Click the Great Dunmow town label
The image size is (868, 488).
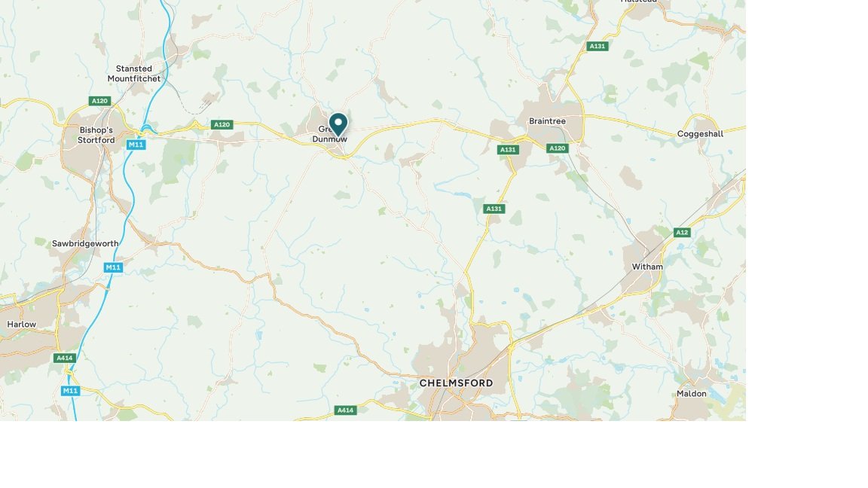pos(329,134)
